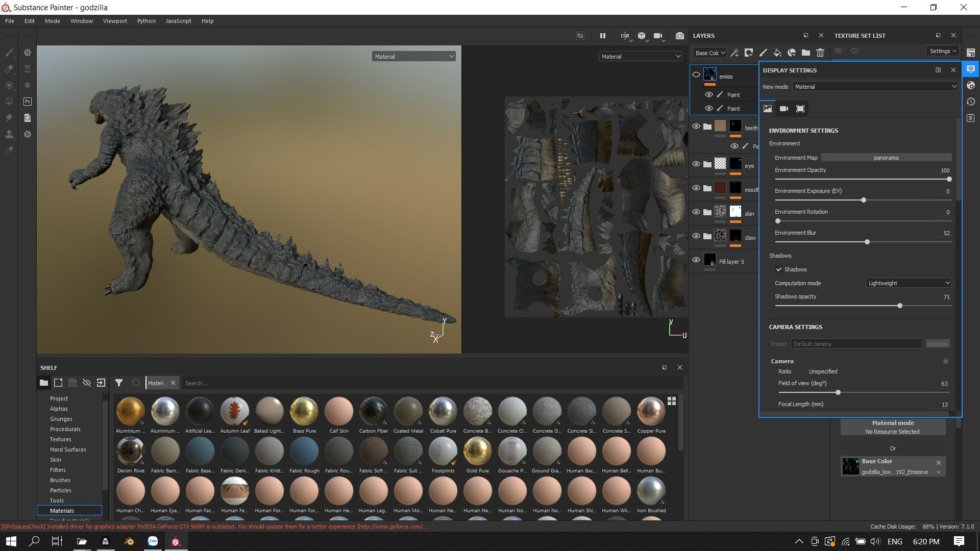Open the Computation mode Lightweight dropdown

(909, 283)
